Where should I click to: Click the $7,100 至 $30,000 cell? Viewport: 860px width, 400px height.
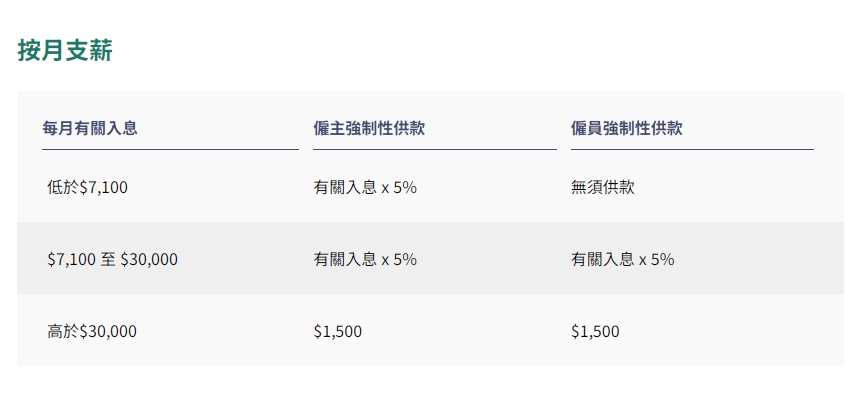pyautogui.click(x=112, y=259)
